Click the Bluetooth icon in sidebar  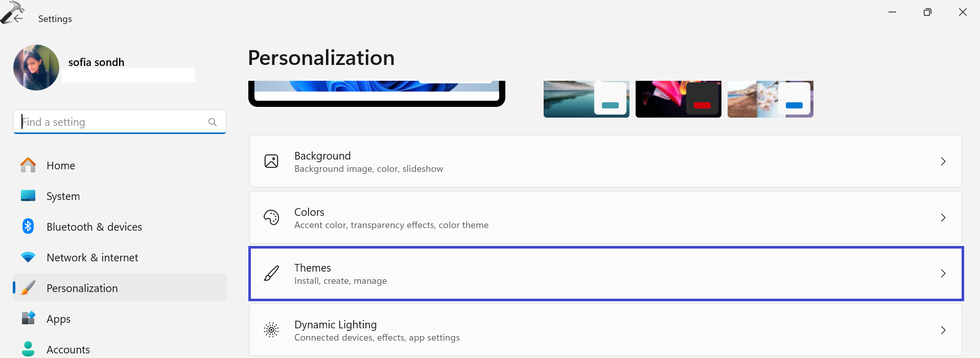(28, 226)
